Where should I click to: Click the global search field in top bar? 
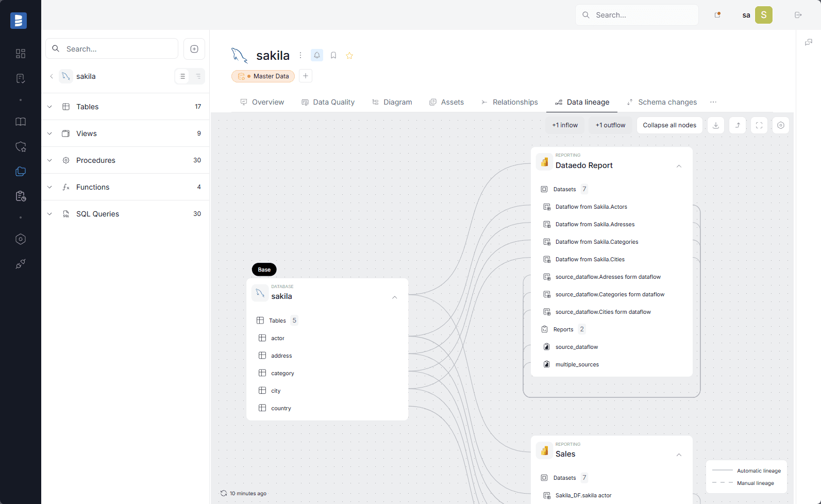(637, 15)
